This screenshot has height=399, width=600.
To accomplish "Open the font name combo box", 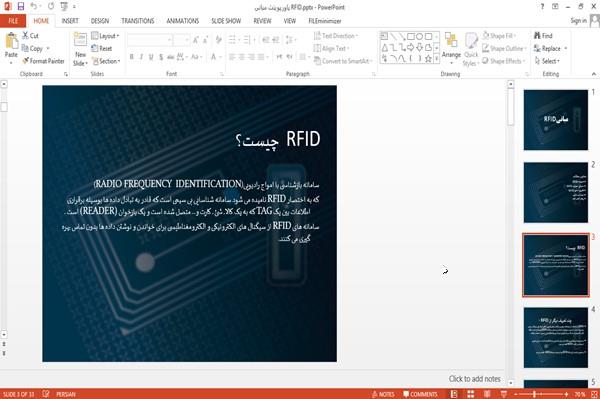I will (x=150, y=40).
